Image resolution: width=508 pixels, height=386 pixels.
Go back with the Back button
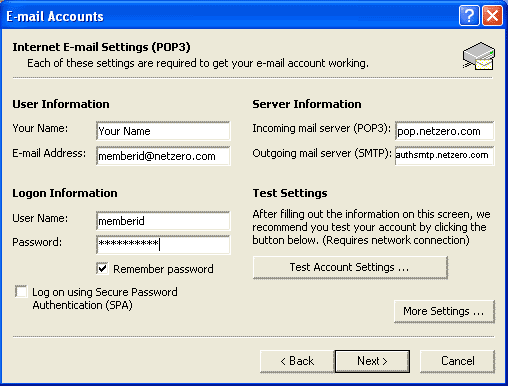pyautogui.click(x=297, y=361)
